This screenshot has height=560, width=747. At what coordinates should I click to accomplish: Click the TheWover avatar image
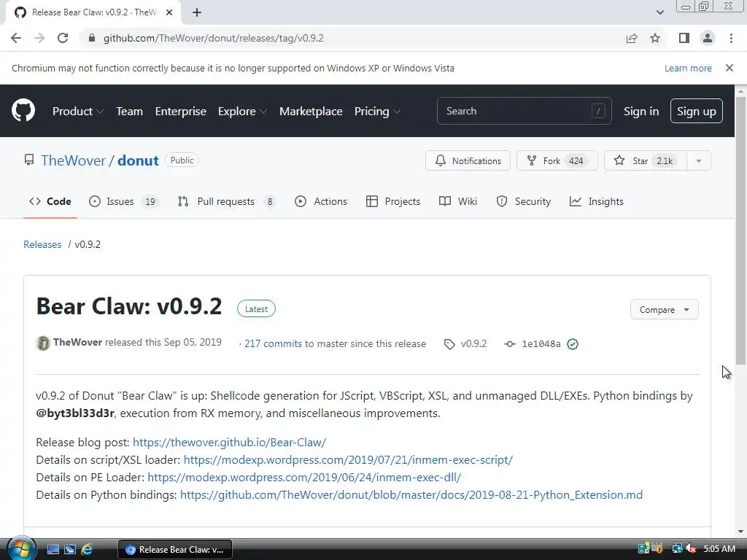tap(43, 343)
